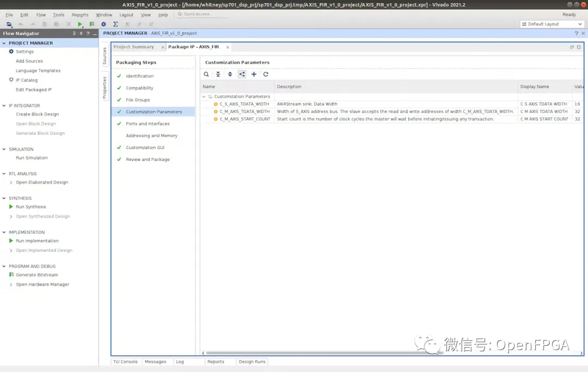The height and width of the screenshot is (372, 588).
Task: Click the gear icon beside C_S_AXIS_TDATA_WIDTH
Action: [216, 104]
